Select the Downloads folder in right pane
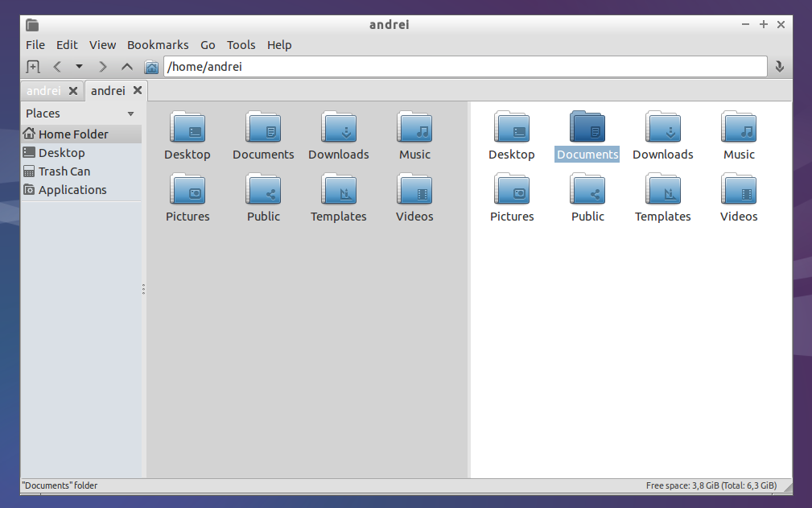Screen dimensions: 812x508 663,136
